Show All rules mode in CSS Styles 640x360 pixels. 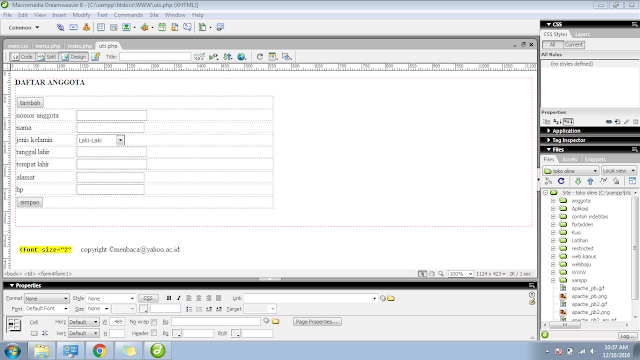553,44
